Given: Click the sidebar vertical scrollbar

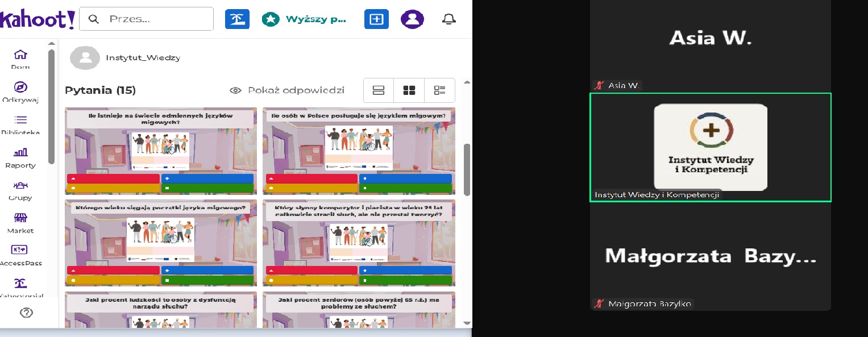Looking at the screenshot, I should click(51, 107).
